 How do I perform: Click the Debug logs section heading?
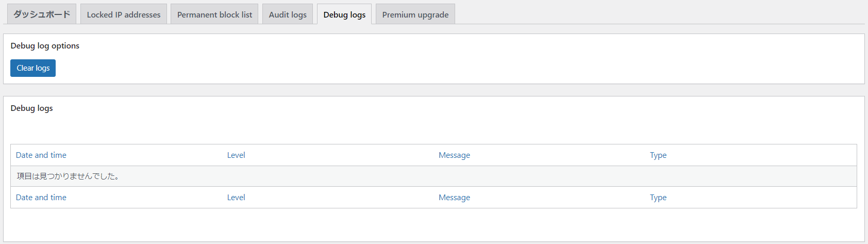coord(31,108)
